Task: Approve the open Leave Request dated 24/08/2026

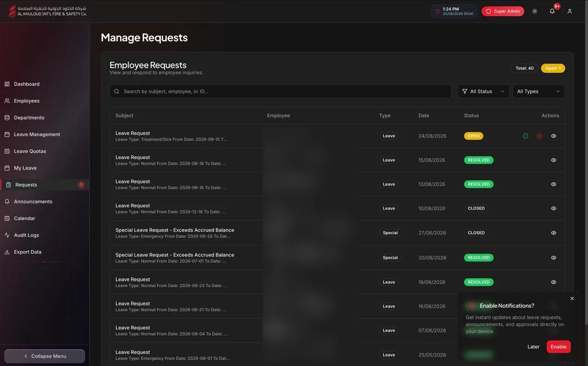Action: click(526, 136)
